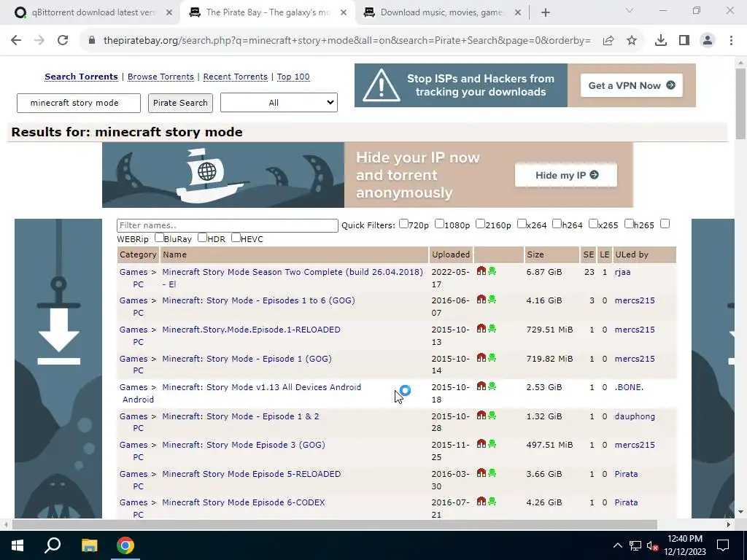Image resolution: width=747 pixels, height=560 pixels.
Task: Check the HEVC filter box
Action: pyautogui.click(x=236, y=238)
